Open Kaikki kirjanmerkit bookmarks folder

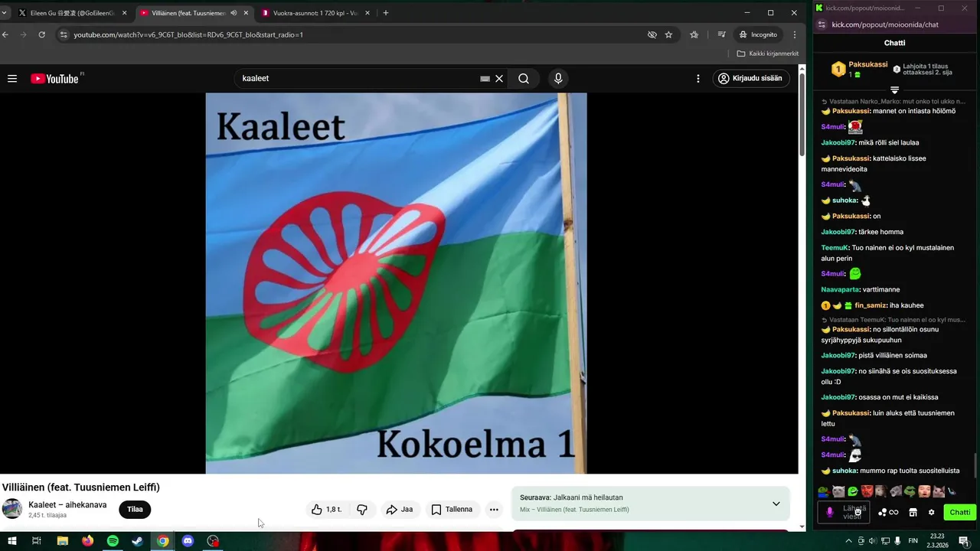[767, 54]
